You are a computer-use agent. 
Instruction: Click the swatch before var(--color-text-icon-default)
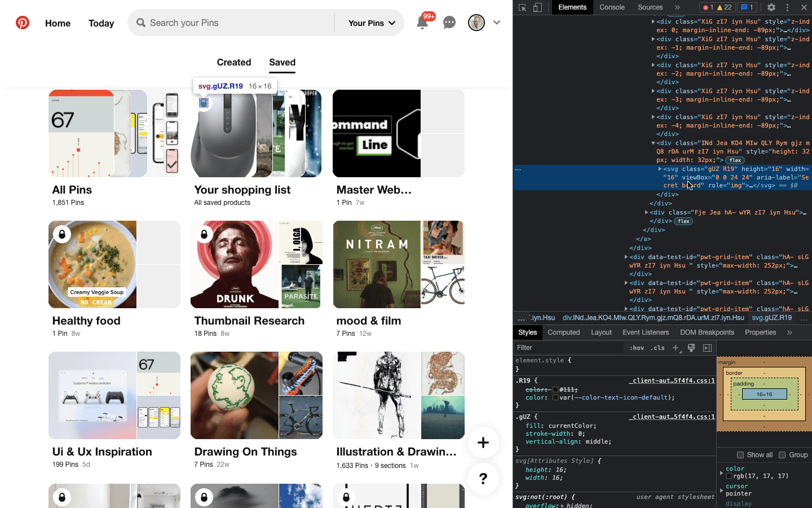click(555, 397)
